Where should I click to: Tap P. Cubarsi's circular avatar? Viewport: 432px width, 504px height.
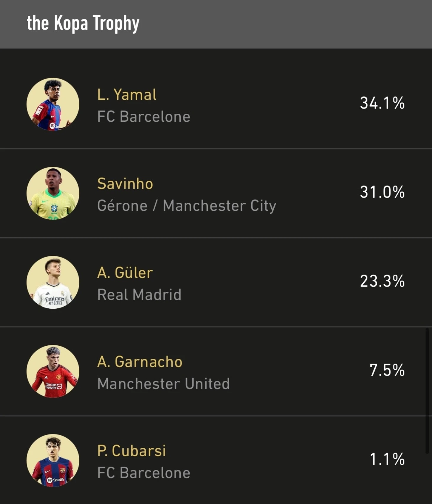53,460
